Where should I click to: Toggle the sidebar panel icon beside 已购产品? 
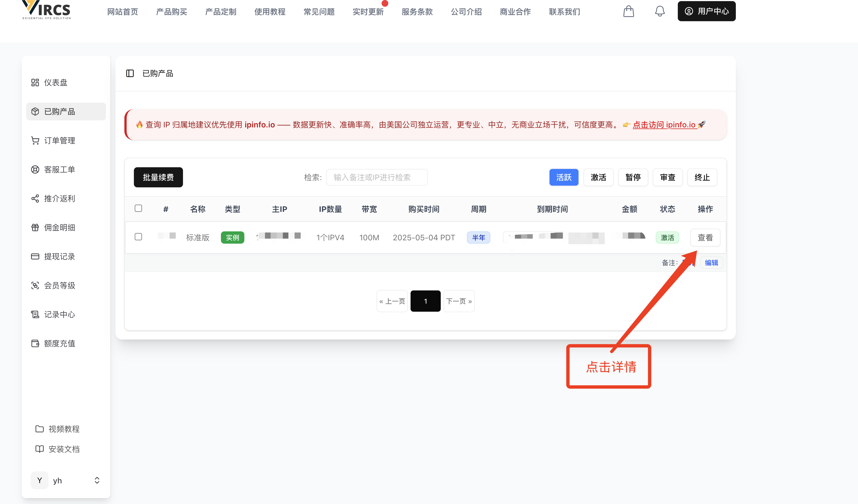[x=130, y=73]
